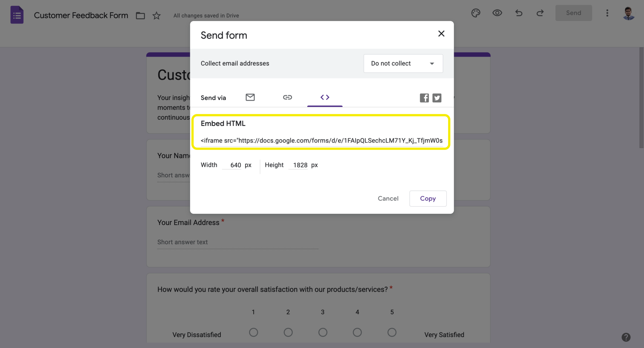Open the help question mark icon
Image resolution: width=644 pixels, height=348 pixels.
(625, 337)
